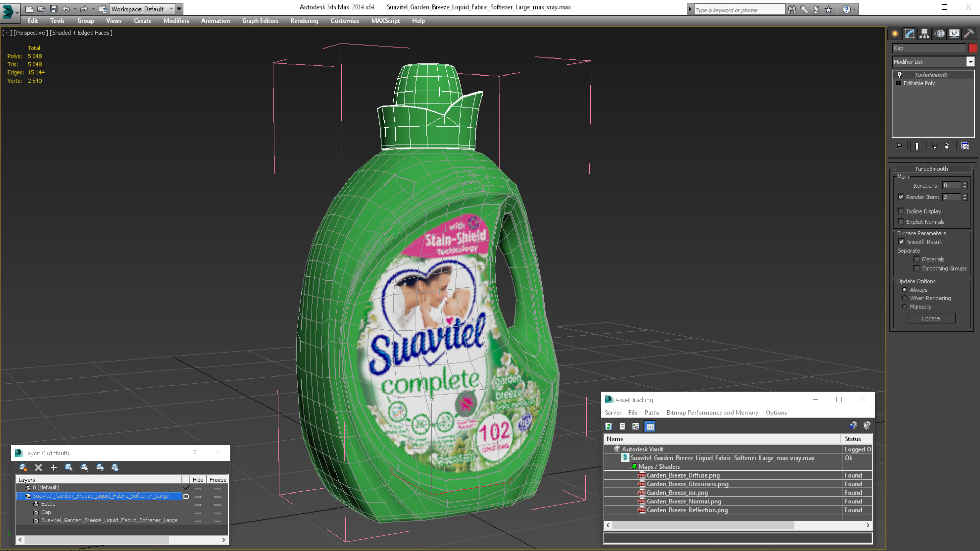Click the Hide column header

(x=198, y=480)
